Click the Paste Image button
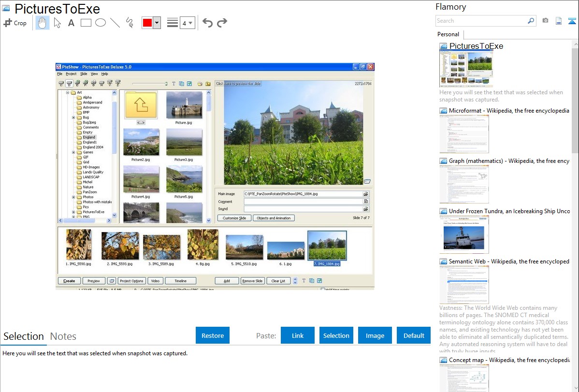 tap(375, 335)
